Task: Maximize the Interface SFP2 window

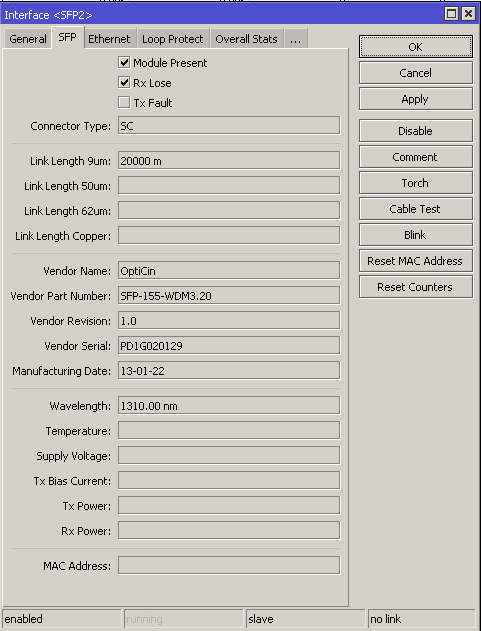Action: 451,14
